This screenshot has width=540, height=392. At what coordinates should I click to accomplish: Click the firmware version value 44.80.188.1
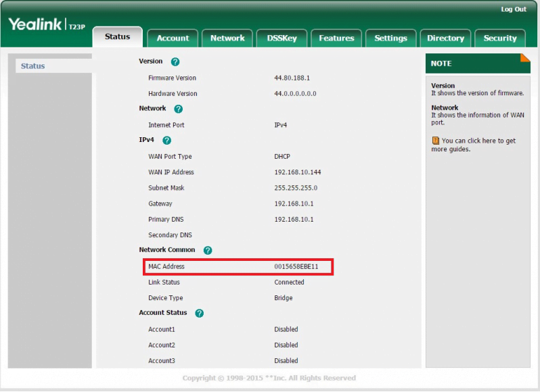click(292, 78)
